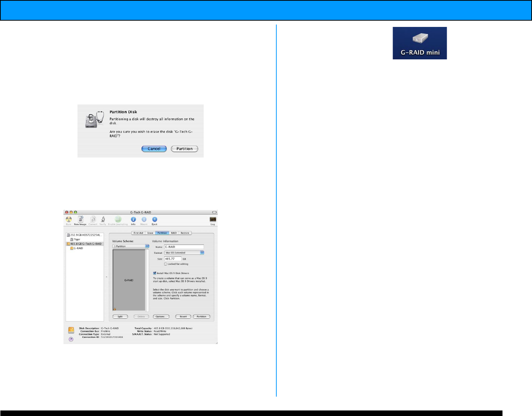Open the Log icon in the toolbar
Image resolution: width=532 pixels, height=416 pixels.
(213, 220)
